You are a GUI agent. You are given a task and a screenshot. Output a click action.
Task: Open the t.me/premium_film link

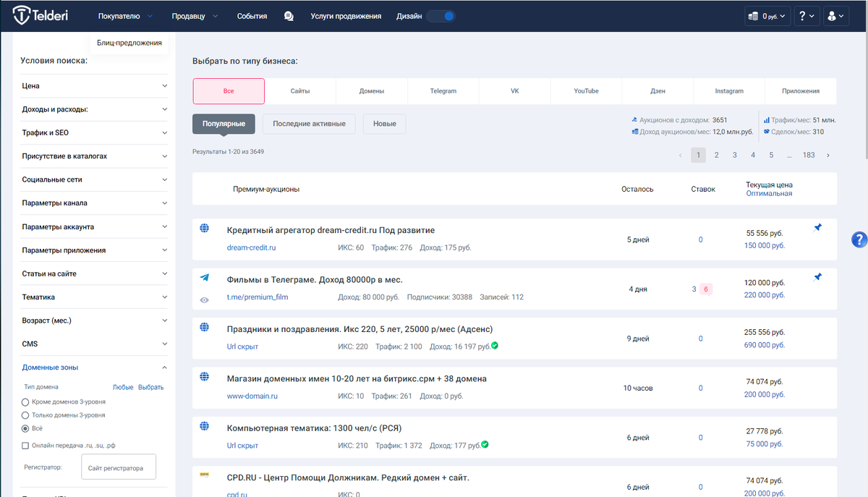258,297
